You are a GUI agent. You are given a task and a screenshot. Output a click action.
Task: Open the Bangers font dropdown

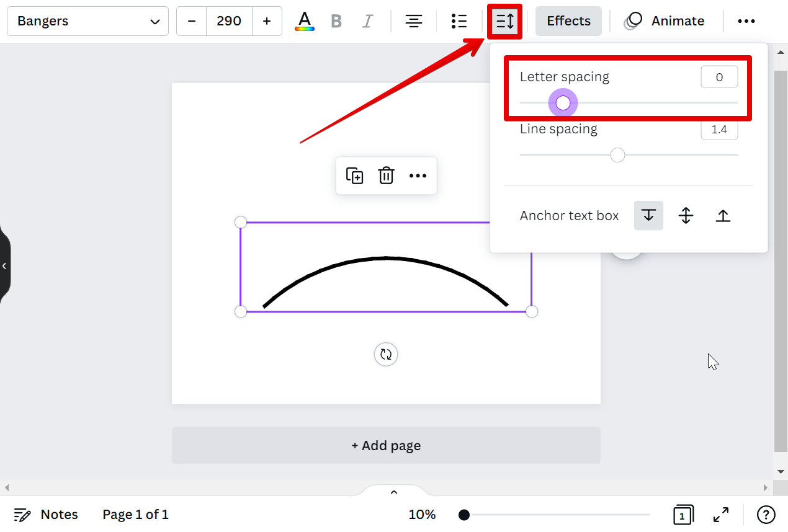pyautogui.click(x=87, y=21)
